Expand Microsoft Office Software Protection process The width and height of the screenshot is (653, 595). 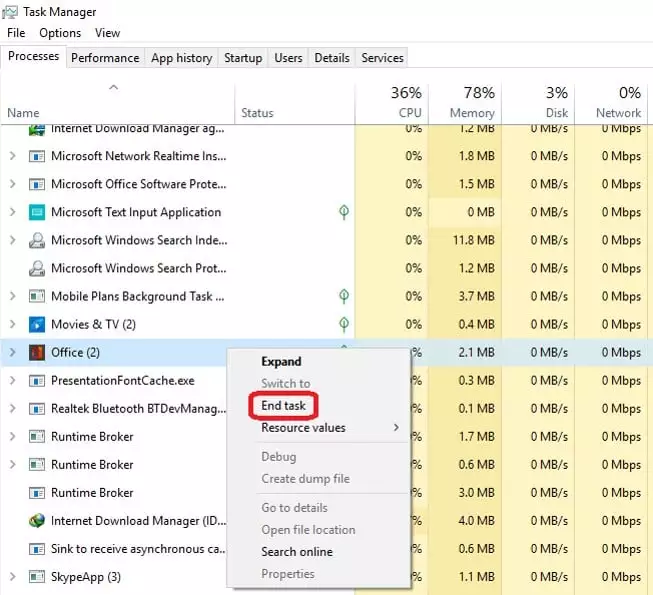12,184
